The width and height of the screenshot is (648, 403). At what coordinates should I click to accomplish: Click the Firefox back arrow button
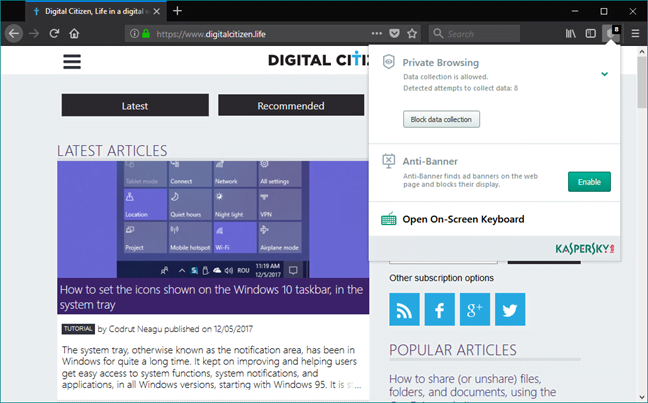[x=14, y=33]
